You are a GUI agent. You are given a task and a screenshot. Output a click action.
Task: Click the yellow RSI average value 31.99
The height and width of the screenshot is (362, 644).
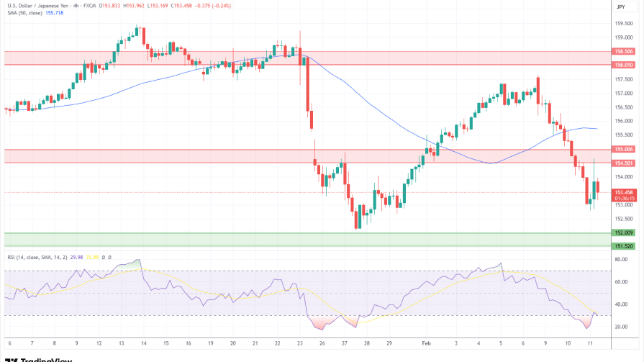92,257
